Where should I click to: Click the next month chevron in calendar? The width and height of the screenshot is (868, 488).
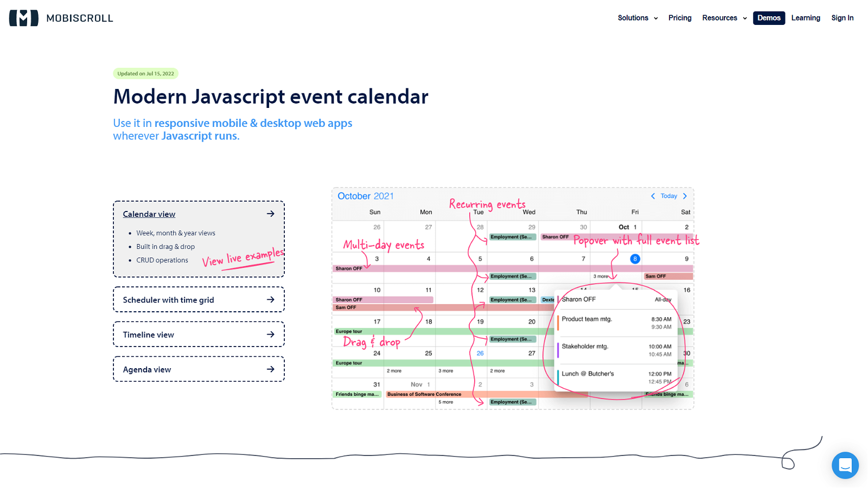[685, 196]
